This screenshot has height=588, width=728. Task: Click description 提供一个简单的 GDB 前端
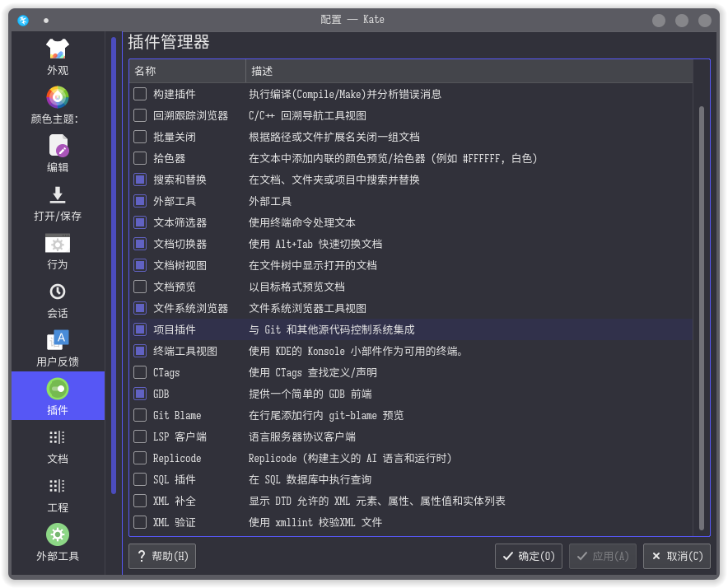pos(310,394)
